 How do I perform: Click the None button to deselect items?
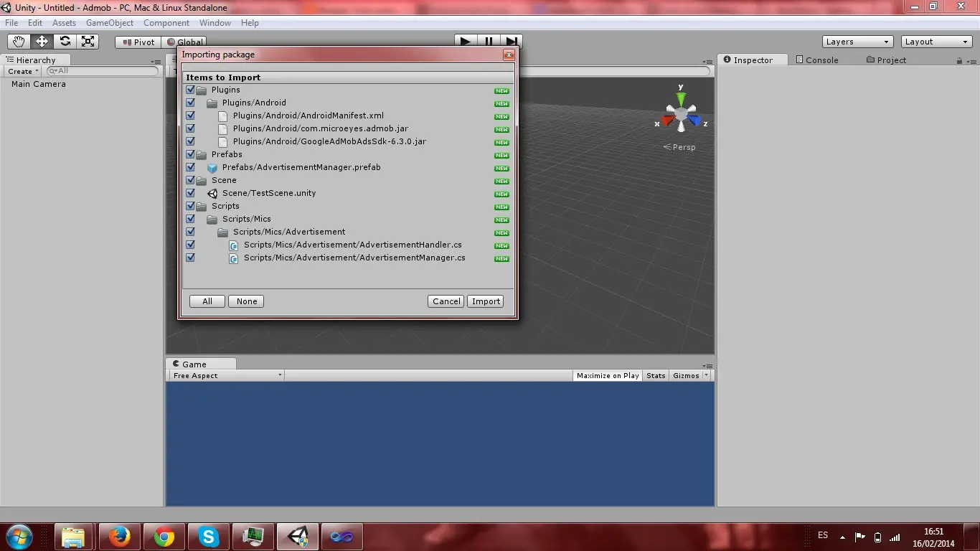pos(247,301)
